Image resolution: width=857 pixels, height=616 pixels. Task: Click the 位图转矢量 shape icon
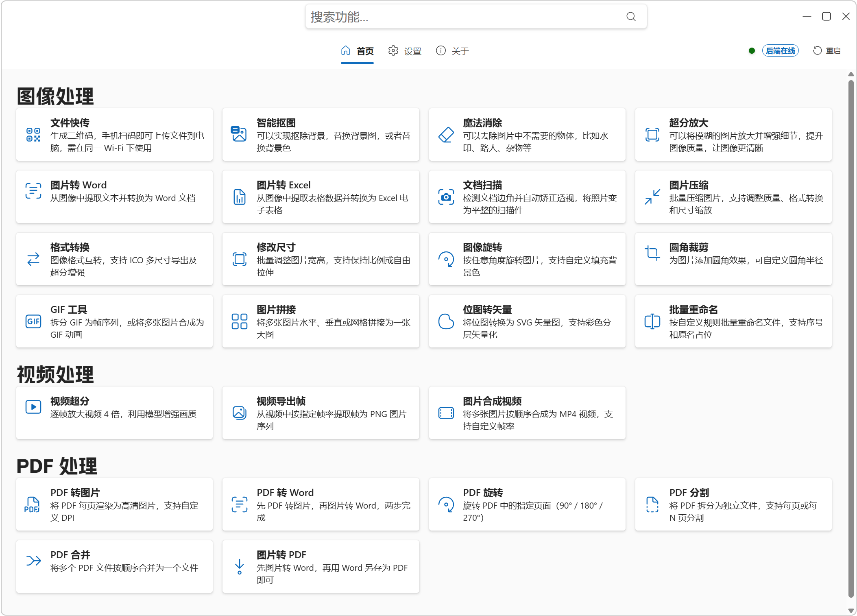tap(446, 321)
